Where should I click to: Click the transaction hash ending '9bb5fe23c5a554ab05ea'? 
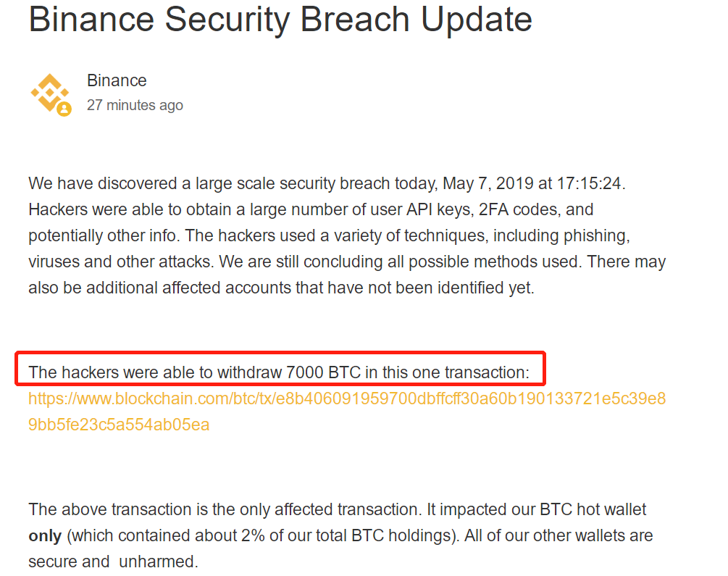pos(119,425)
